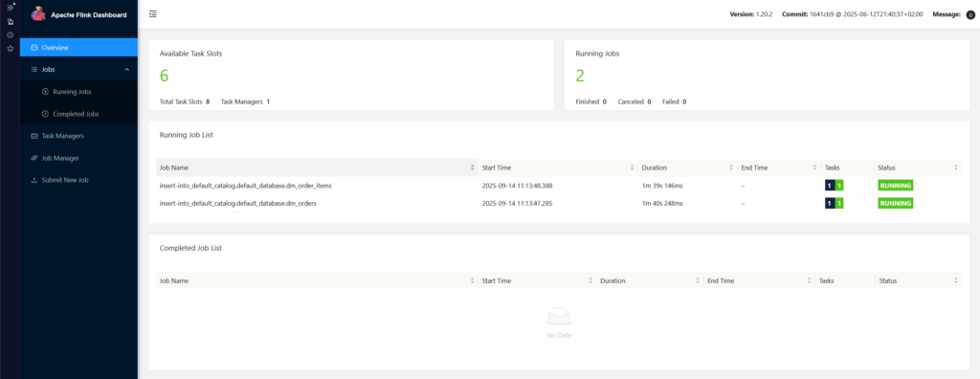The height and width of the screenshot is (379, 980).
Task: Click duration 1m 39s 146ms
Action: tap(662, 186)
